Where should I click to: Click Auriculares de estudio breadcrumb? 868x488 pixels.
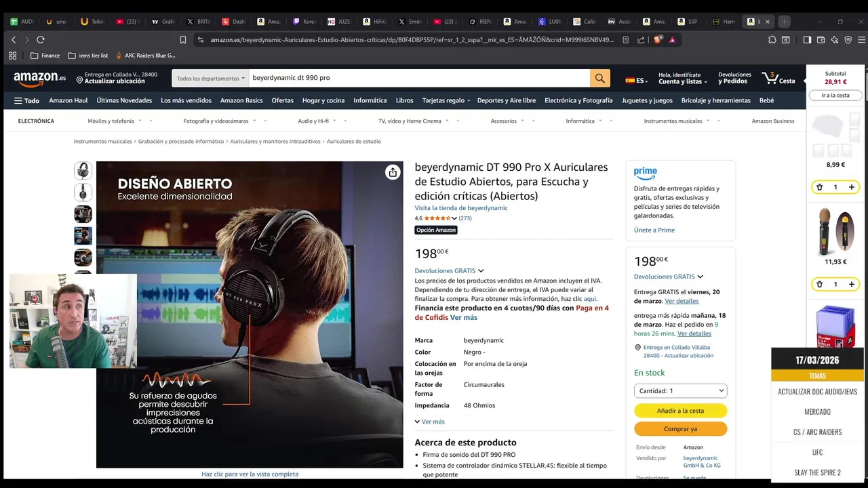point(354,142)
